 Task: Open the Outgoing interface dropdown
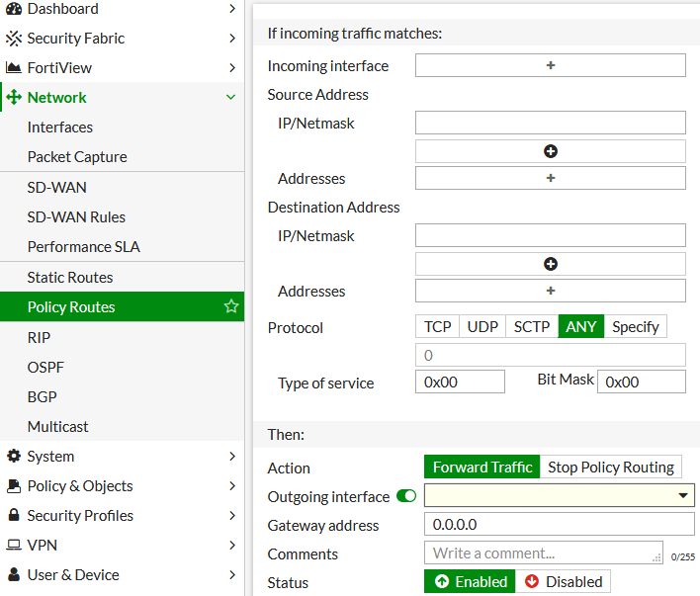[560, 496]
